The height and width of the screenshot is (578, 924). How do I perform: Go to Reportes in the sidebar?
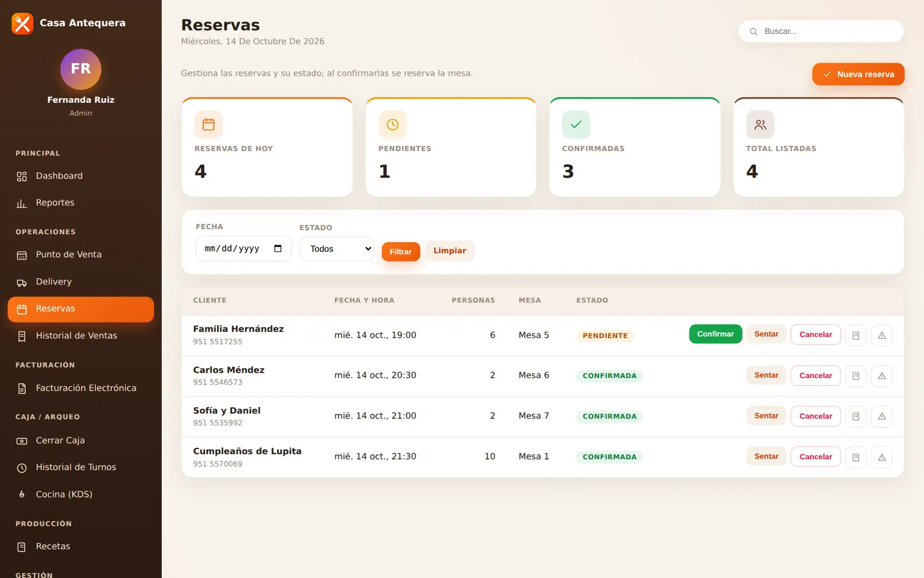[81, 203]
